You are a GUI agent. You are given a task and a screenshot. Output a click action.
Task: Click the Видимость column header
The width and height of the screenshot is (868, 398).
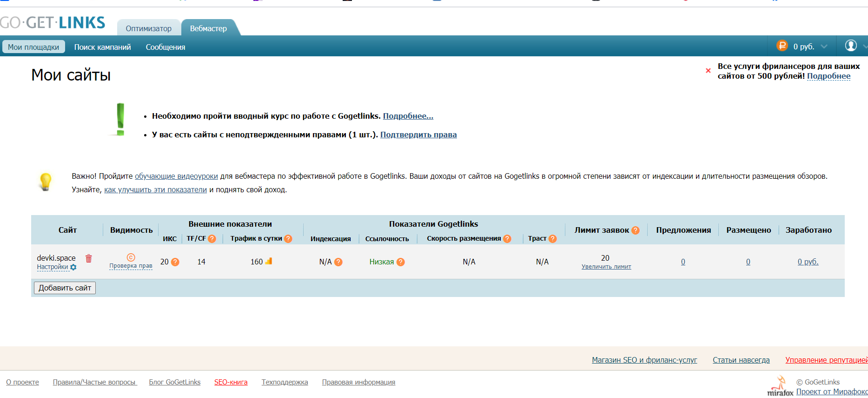click(x=132, y=230)
